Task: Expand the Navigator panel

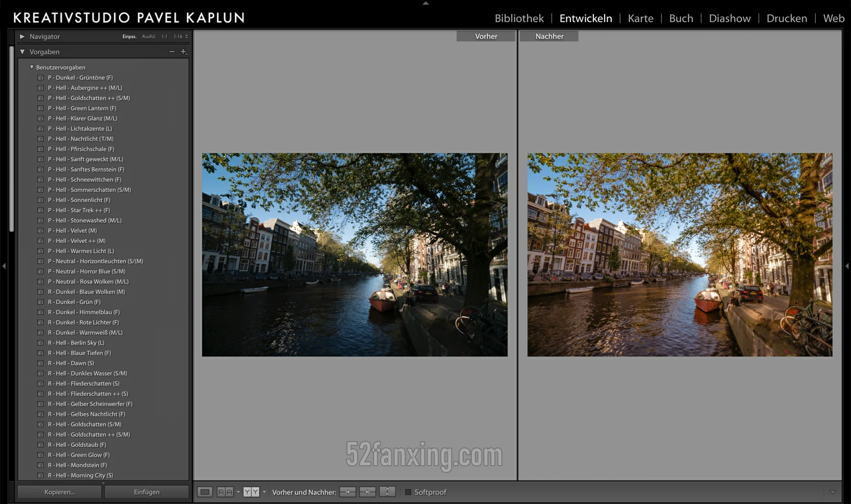Action: pyautogui.click(x=22, y=36)
